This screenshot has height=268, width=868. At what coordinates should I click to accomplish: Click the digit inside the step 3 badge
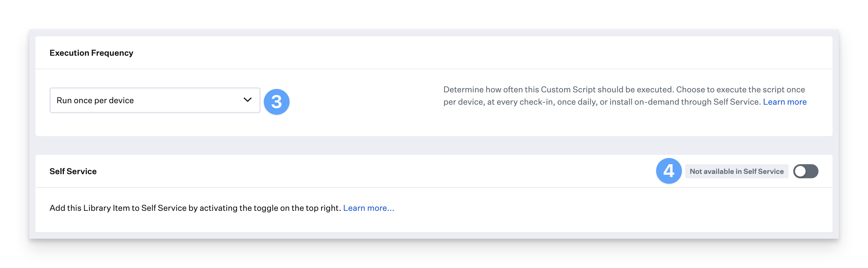pos(276,102)
